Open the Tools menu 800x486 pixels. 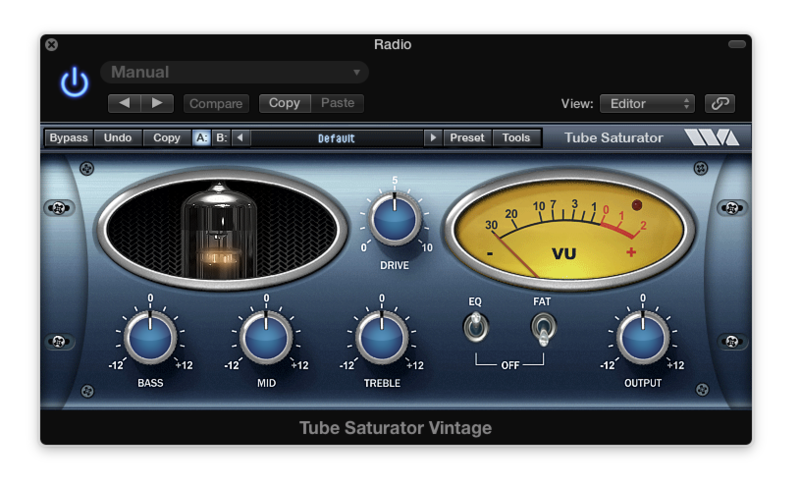tap(516, 138)
